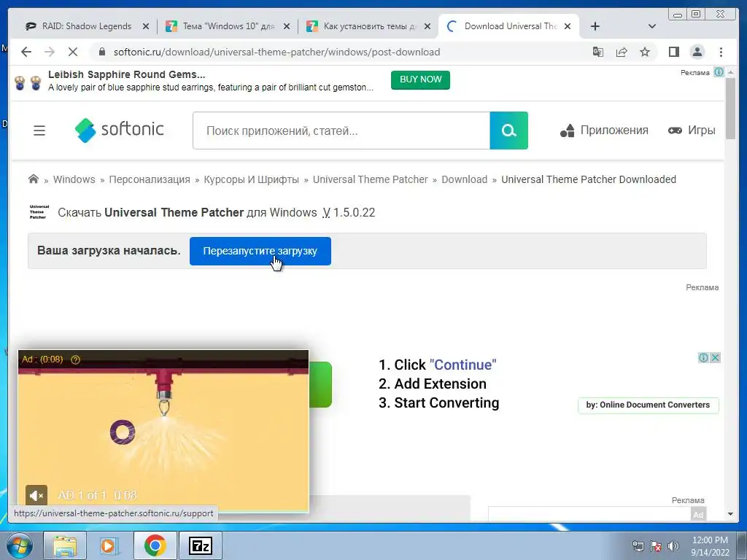The width and height of the screenshot is (747, 560).
Task: Share this page via share icon
Action: tap(622, 52)
